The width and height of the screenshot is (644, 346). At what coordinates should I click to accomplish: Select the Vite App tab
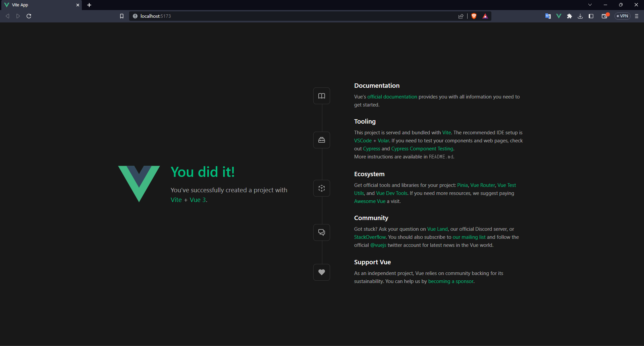[x=41, y=5]
